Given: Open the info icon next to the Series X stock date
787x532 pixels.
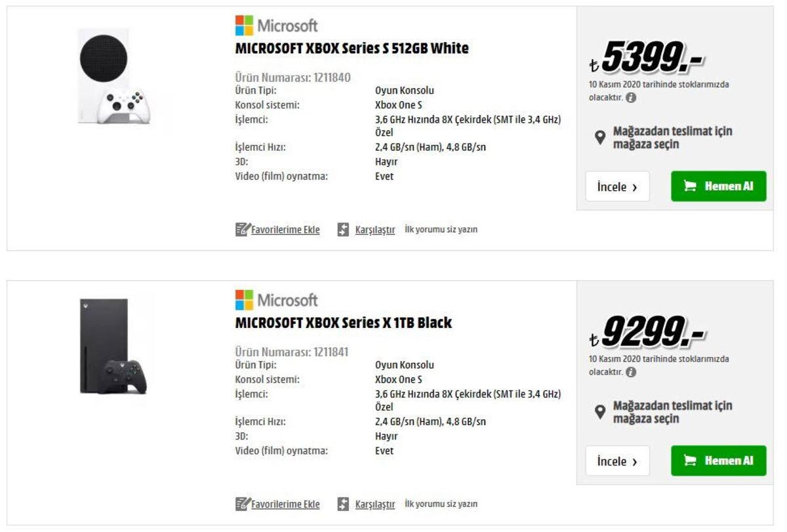Looking at the screenshot, I should [632, 371].
